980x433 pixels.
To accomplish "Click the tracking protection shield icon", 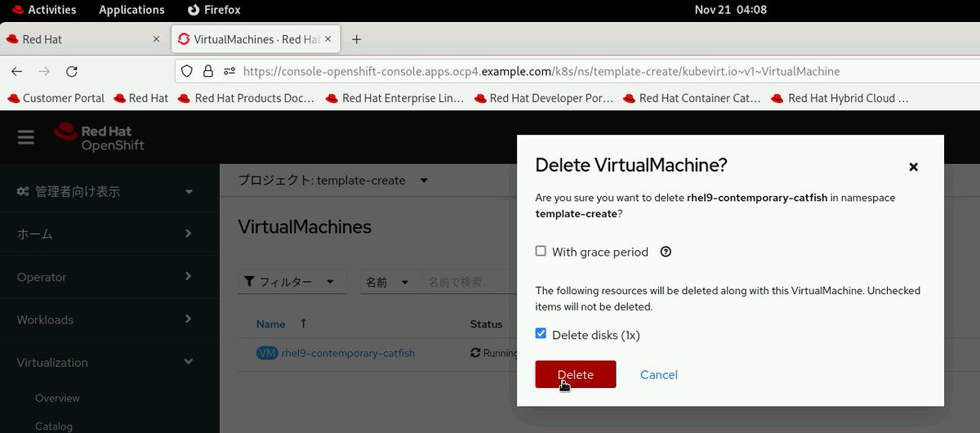I will coord(187,71).
